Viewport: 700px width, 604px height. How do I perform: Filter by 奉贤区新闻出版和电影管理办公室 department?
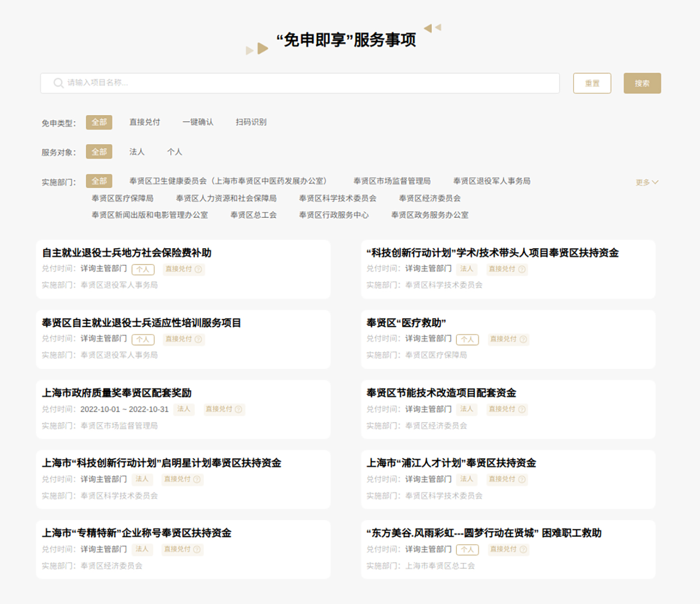(x=149, y=215)
